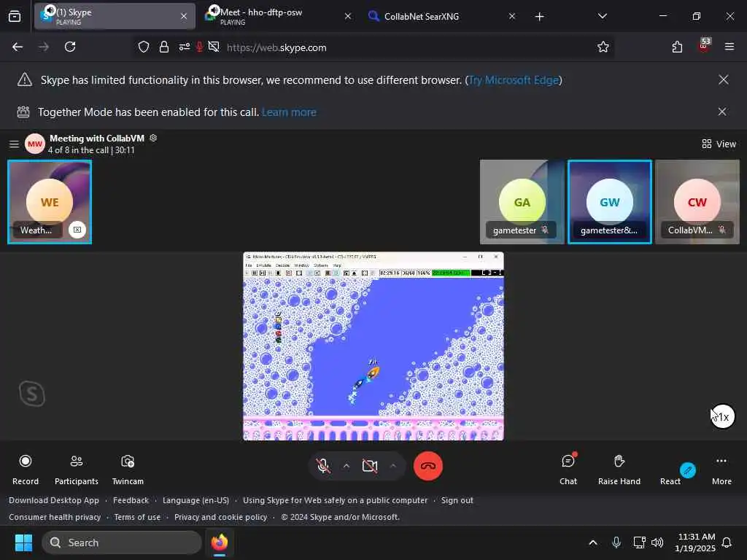The width and height of the screenshot is (747, 560).
Task: Select the gametester& GW participant tile
Action: 609,202
